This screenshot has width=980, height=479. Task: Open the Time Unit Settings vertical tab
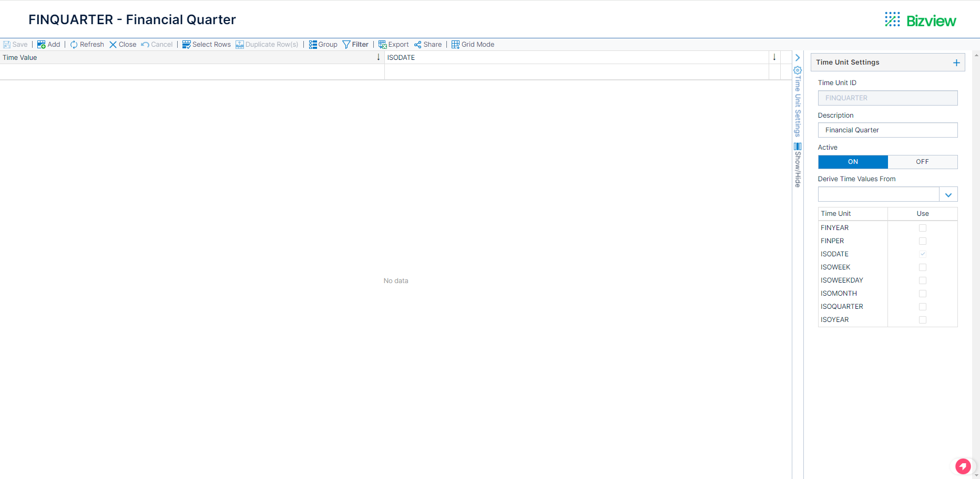coord(798,102)
